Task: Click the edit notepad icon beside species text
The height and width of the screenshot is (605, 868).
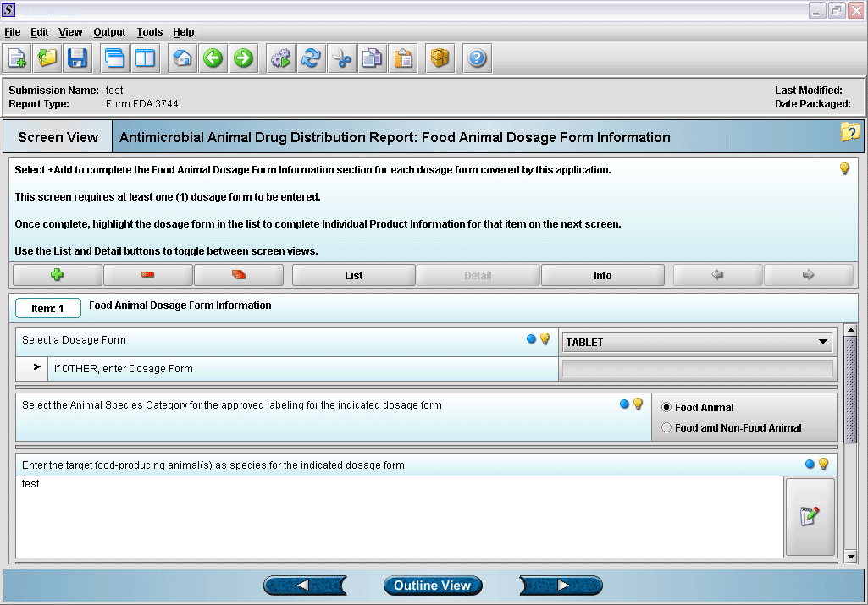Action: coord(810,517)
